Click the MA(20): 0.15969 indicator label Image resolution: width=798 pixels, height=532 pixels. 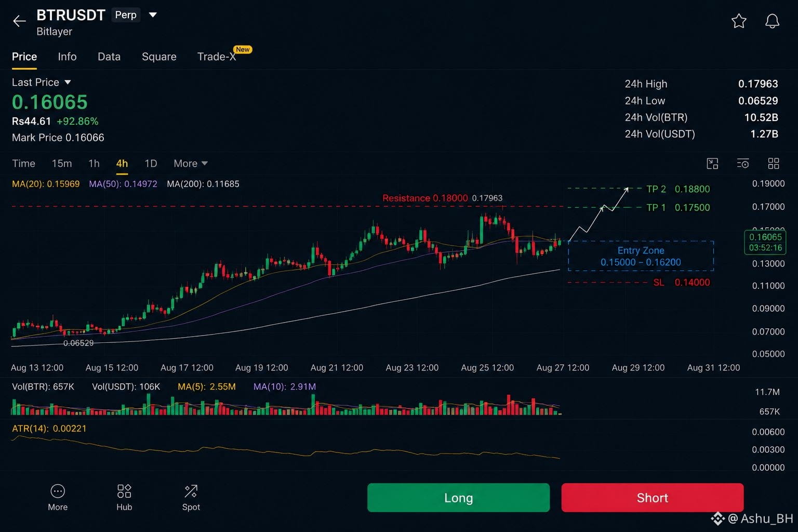pyautogui.click(x=46, y=184)
